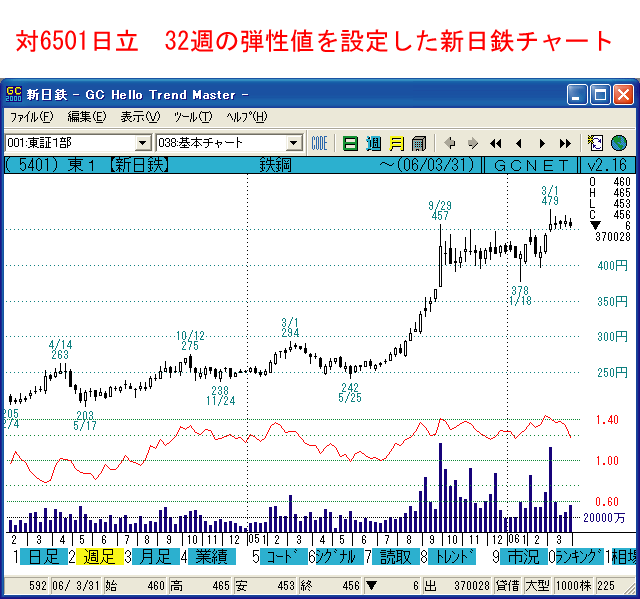640x599 pixels.
Task: Click the 3/1 479 high price annotation
Action: point(550,195)
